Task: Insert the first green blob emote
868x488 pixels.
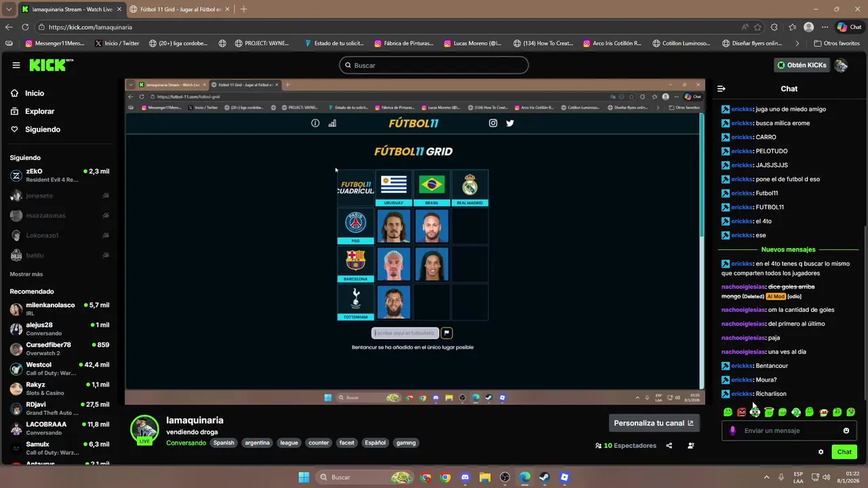Action: (x=728, y=412)
